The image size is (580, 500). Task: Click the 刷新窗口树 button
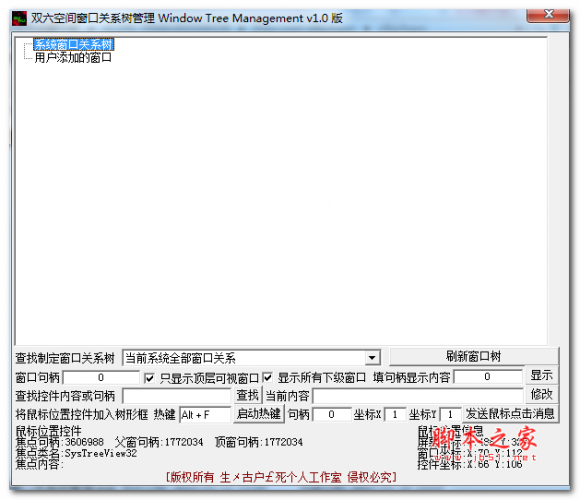473,356
